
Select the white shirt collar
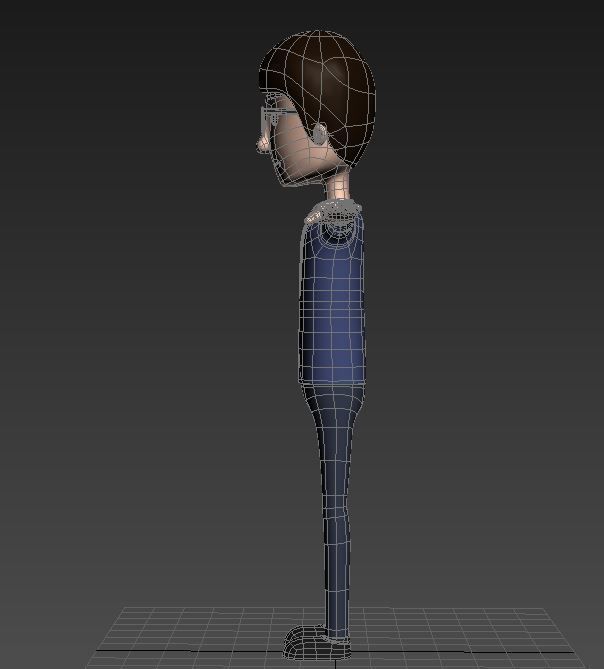tap(333, 211)
